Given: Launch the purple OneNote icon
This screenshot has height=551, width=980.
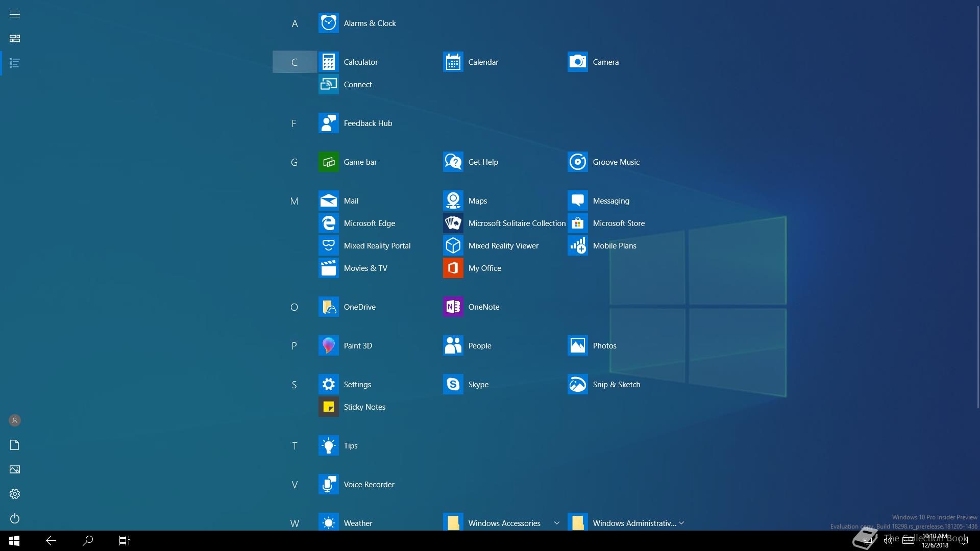Looking at the screenshot, I should point(453,307).
